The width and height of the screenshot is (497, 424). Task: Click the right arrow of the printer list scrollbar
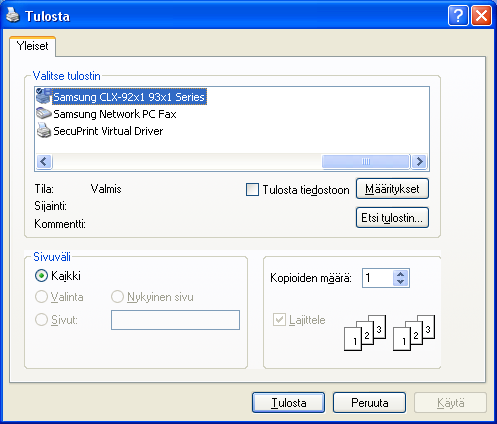point(420,162)
